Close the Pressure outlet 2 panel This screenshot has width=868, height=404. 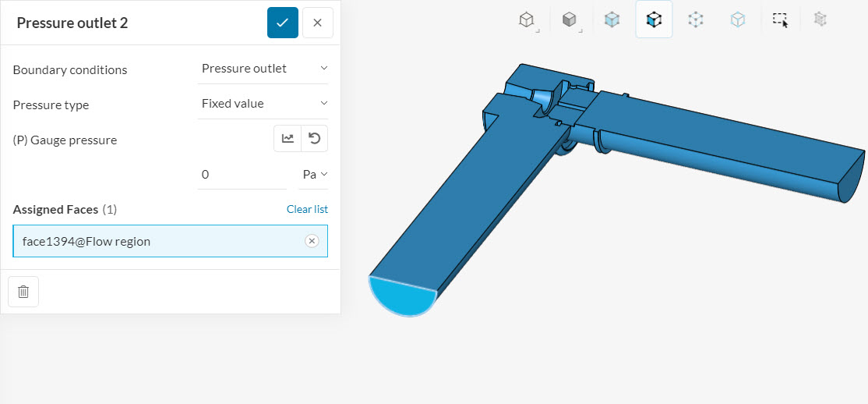click(x=318, y=23)
